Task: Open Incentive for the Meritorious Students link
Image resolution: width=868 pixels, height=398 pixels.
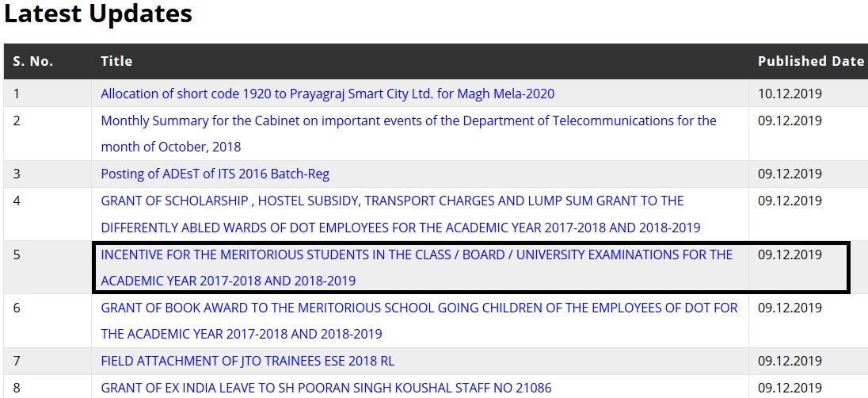Action: coord(417,254)
